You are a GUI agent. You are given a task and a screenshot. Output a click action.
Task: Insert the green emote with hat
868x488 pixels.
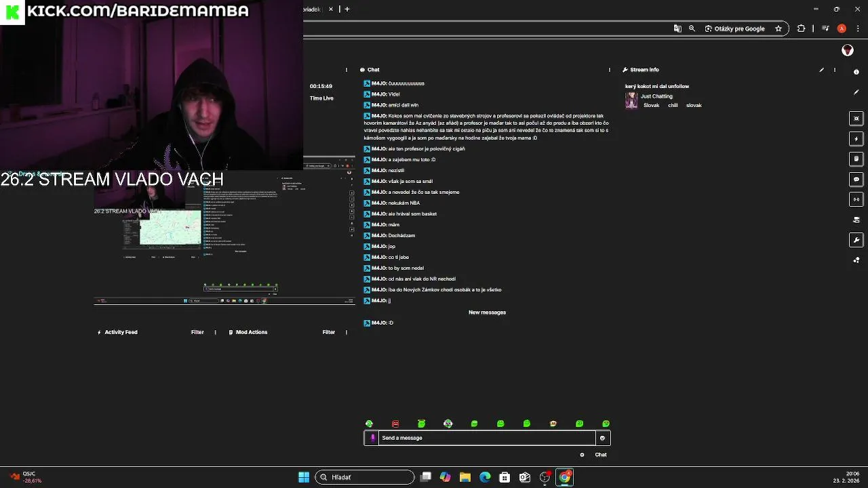421,424
